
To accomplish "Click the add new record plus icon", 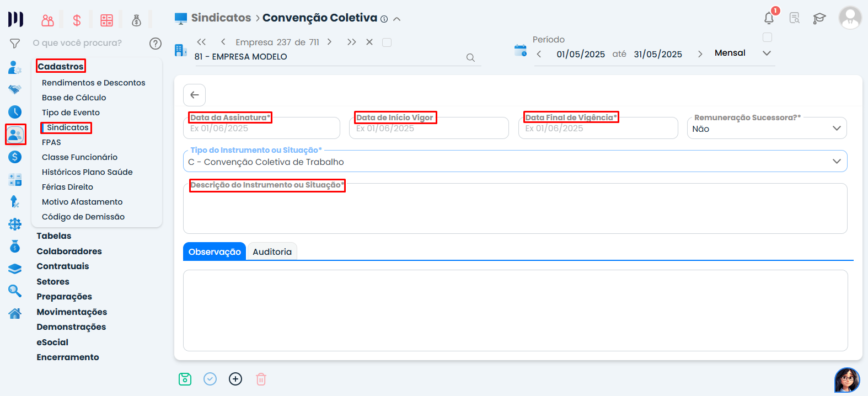I will 235,379.
